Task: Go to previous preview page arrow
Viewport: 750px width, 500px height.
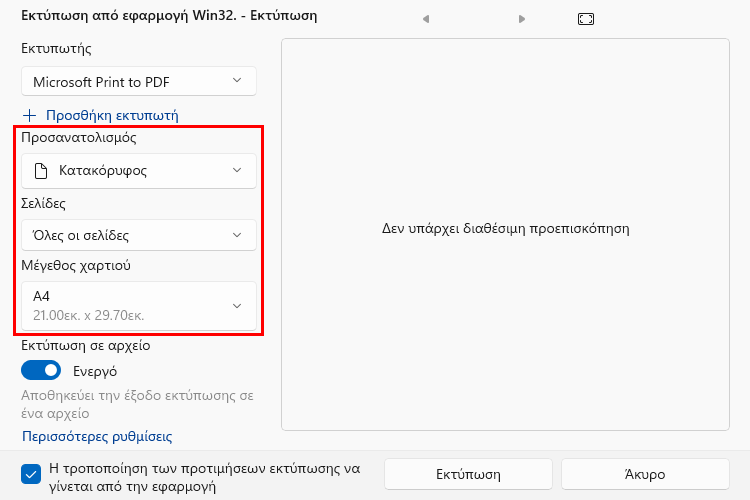Action: click(426, 19)
